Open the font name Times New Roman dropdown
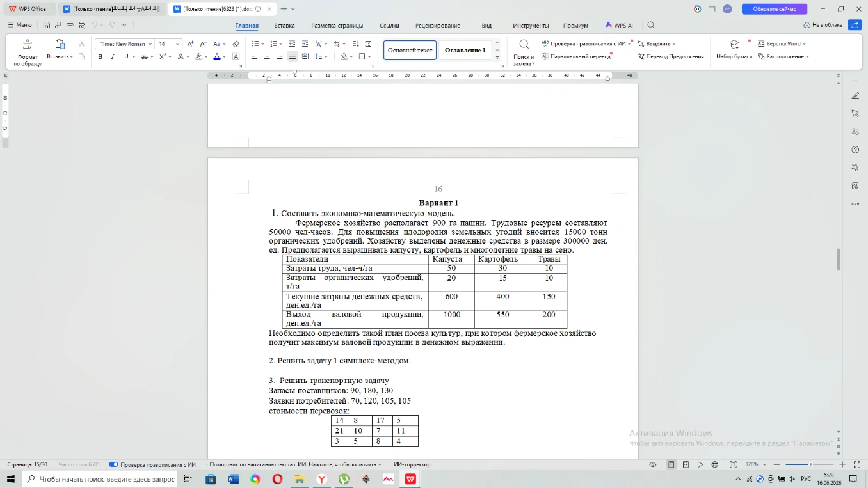868x488 pixels. coord(150,44)
